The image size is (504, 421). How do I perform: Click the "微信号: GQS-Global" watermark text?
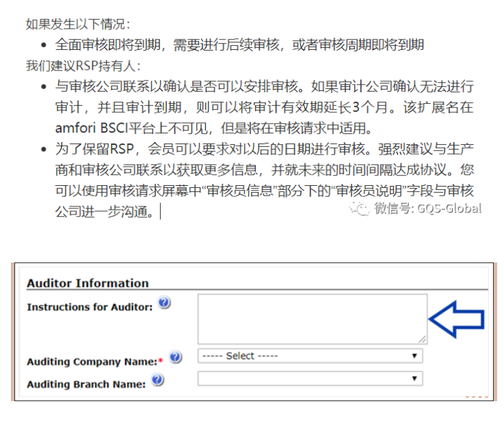pyautogui.click(x=427, y=208)
